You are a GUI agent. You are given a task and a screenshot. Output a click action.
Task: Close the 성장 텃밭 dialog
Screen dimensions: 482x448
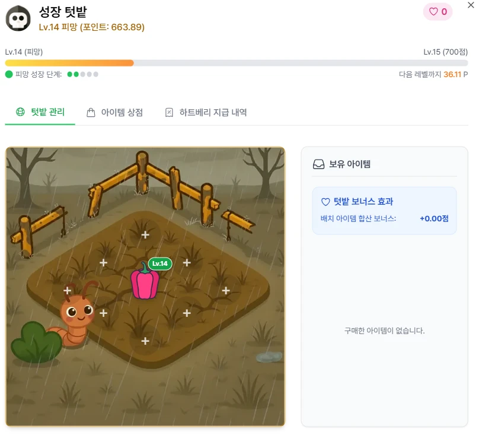point(471,5)
